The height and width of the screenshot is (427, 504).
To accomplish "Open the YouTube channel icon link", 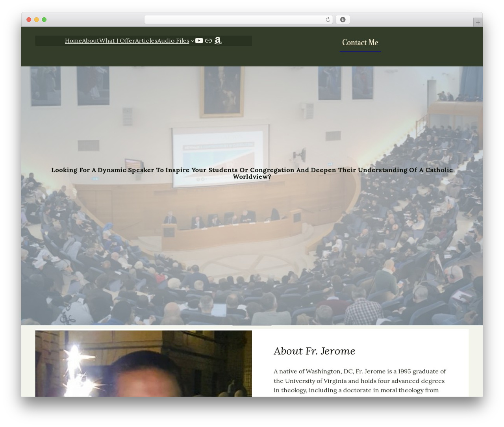I will (x=199, y=41).
